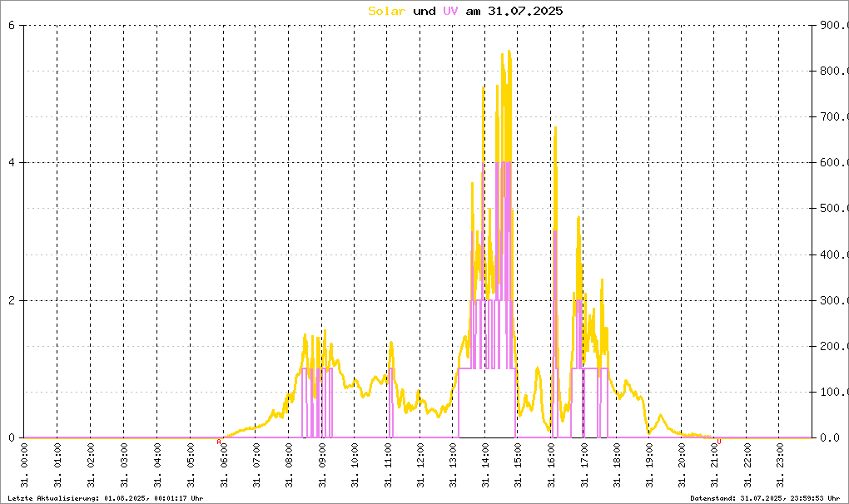Click time axis label '31. 04:00'

coord(157,466)
